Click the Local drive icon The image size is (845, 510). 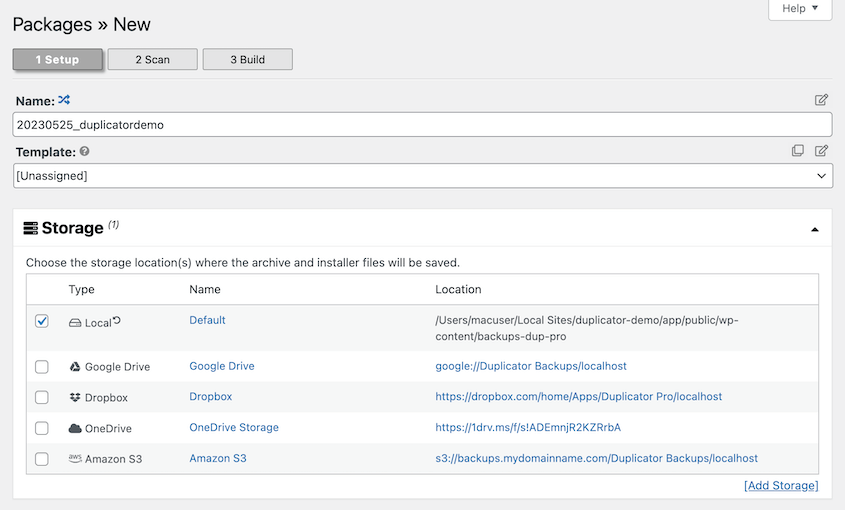[75, 323]
